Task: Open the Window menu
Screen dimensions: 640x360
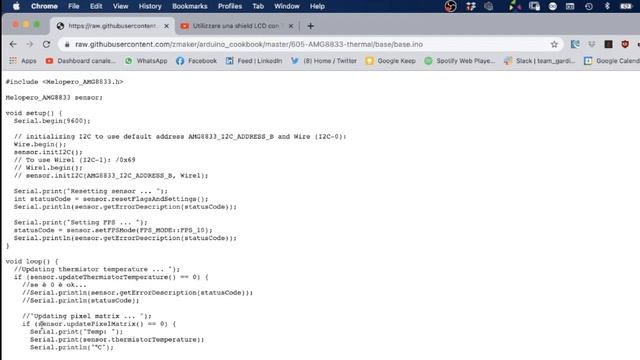Action: point(287,6)
